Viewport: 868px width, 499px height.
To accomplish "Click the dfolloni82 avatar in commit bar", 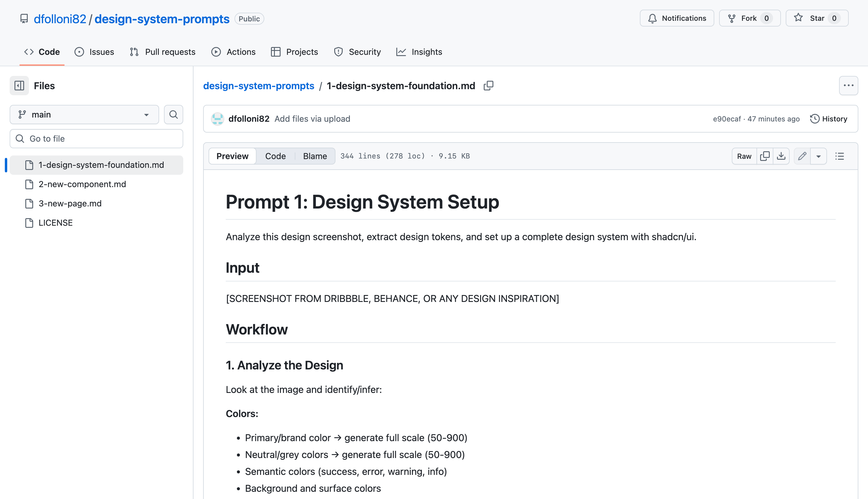I will coord(217,119).
